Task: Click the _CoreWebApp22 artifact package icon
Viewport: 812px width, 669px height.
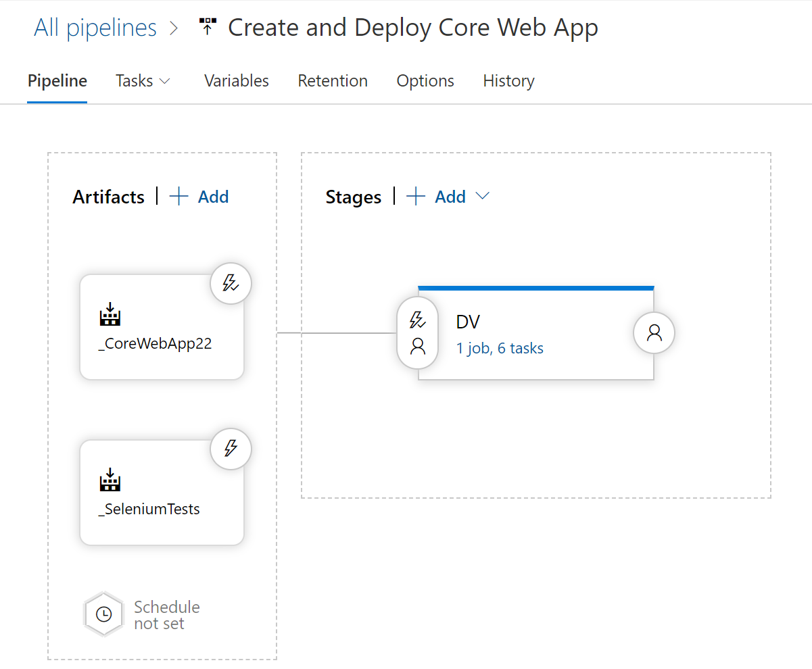Action: 109,314
